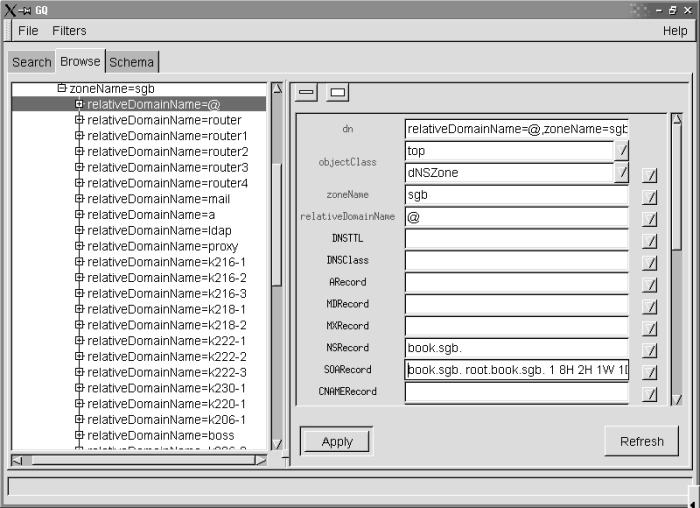Click the edit icon next to MXRecord
Image resolution: width=700 pixels, height=508 pixels.
coord(650,328)
